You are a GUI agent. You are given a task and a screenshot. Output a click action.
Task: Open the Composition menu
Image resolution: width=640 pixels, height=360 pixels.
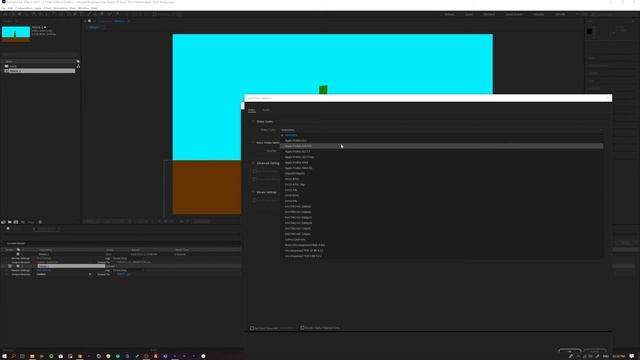click(x=24, y=8)
